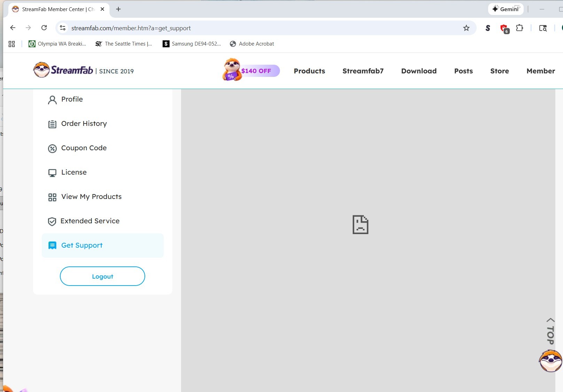Click the License monitor icon

52,173
